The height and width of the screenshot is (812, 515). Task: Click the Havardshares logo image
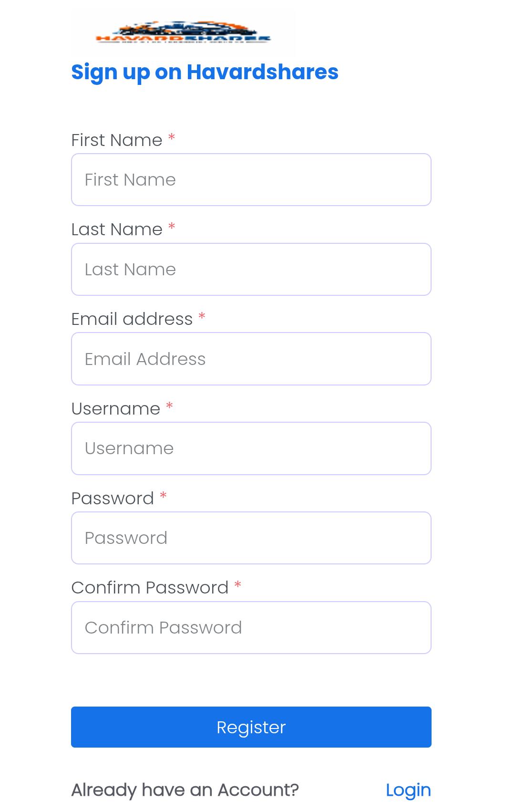[183, 31]
